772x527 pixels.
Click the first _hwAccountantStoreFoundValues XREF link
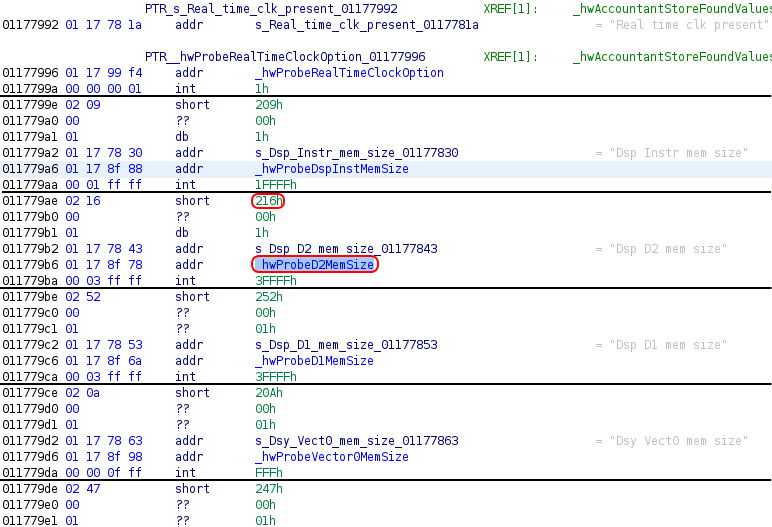click(x=672, y=8)
